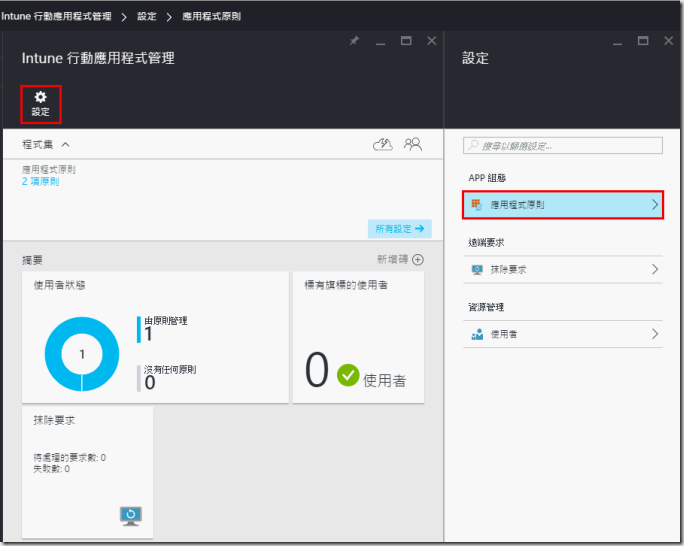Viewport: 684px width, 546px height.
Task: Click the 應用程式原則 item icon
Action: (x=477, y=205)
